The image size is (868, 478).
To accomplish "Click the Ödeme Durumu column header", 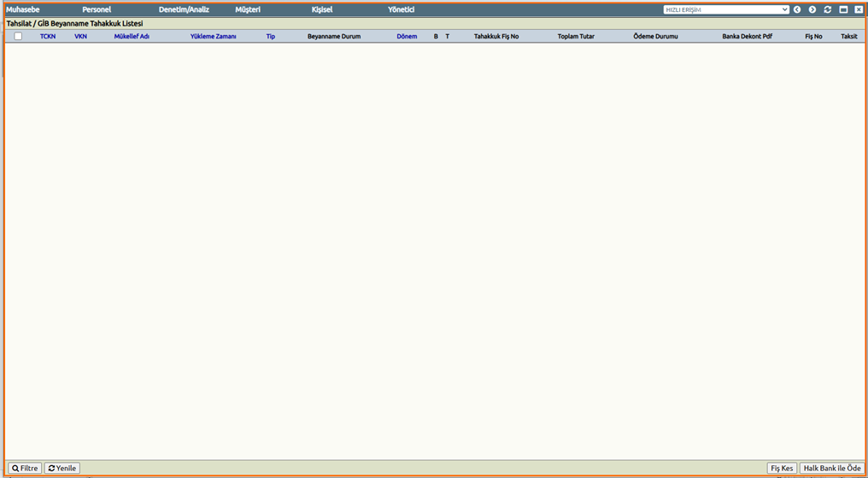I will [x=656, y=36].
